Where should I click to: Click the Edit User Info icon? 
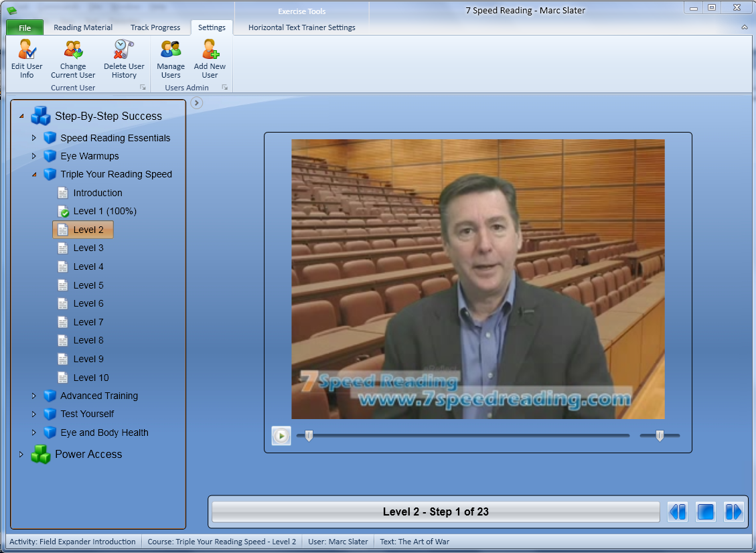click(27, 51)
